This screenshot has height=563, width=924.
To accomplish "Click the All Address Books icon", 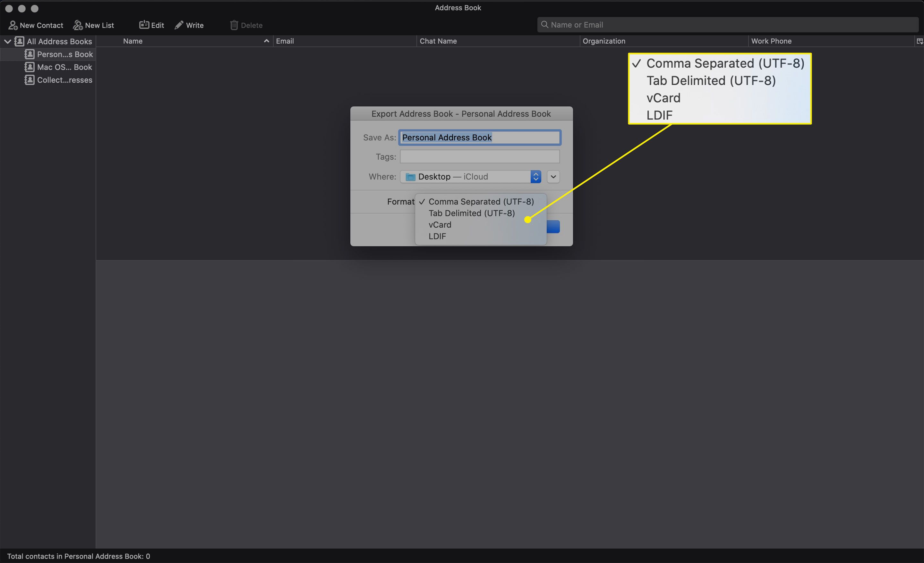I will [19, 41].
